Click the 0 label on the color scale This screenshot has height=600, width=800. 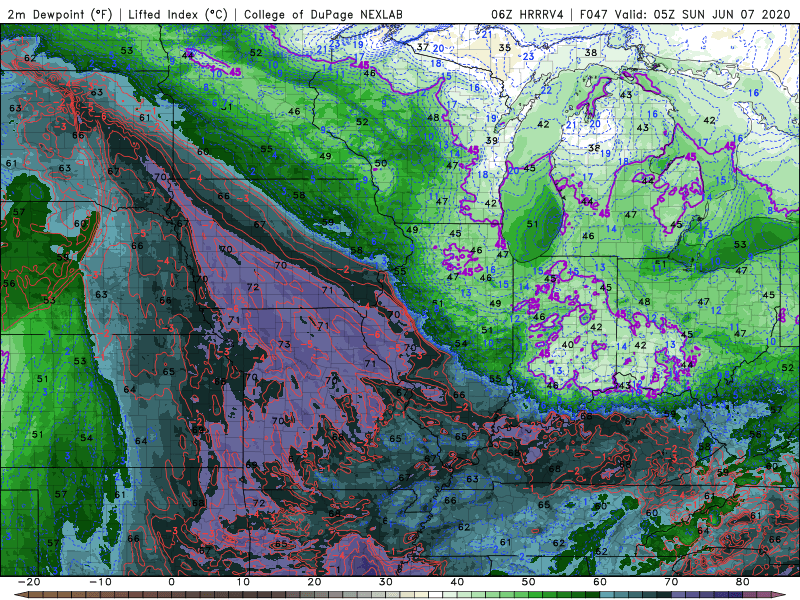coord(171,582)
